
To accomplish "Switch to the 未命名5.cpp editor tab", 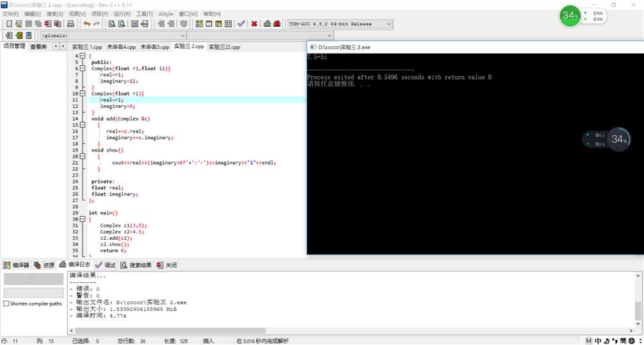I will click(x=155, y=47).
